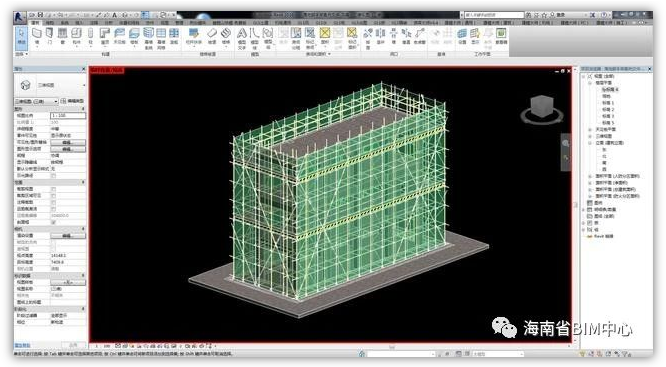Screen dimensions: 666x367
Task: Select the Area tool
Action: coord(325,37)
